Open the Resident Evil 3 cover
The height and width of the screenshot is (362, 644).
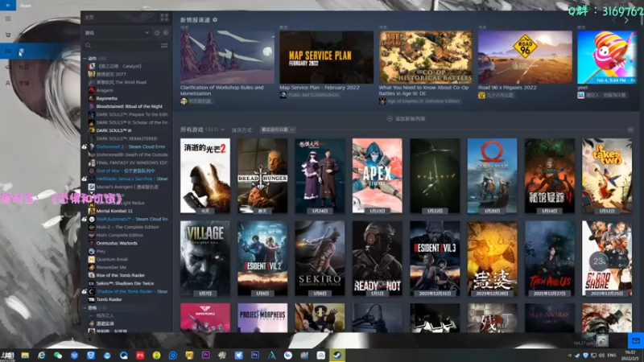[x=435, y=258]
